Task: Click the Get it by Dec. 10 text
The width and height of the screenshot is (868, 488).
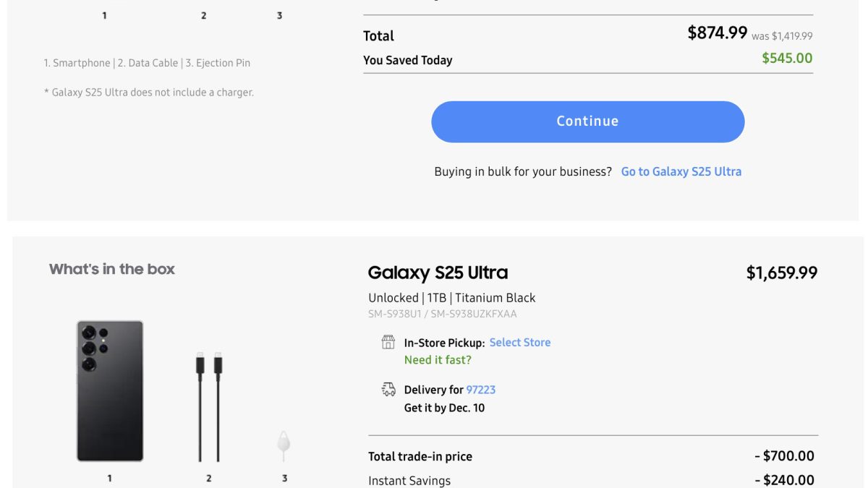Action: [444, 408]
